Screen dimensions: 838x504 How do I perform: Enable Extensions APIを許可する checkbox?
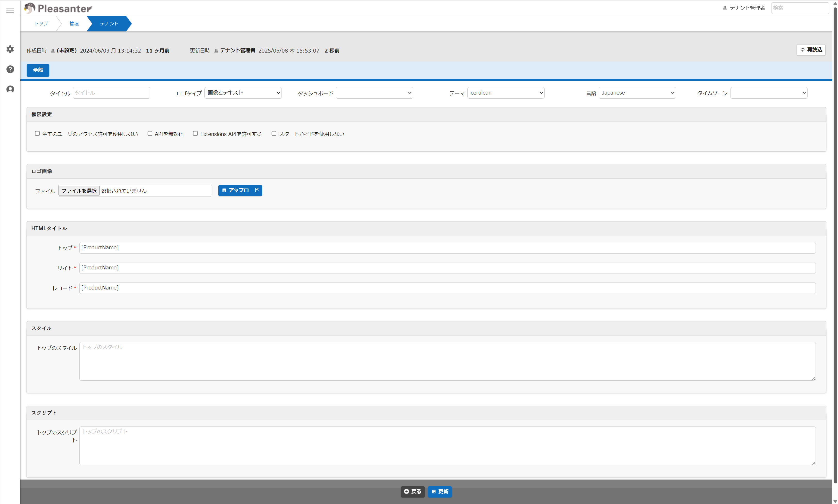pos(195,134)
